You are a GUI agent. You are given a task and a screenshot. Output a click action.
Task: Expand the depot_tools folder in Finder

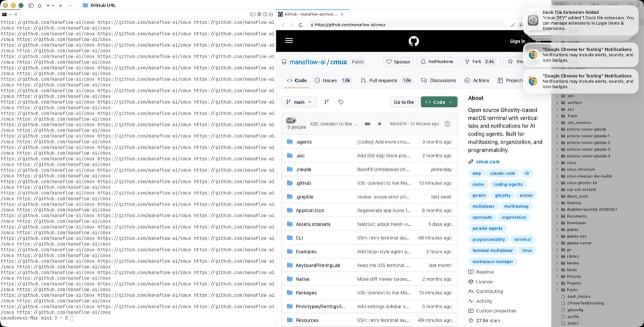pos(557,196)
